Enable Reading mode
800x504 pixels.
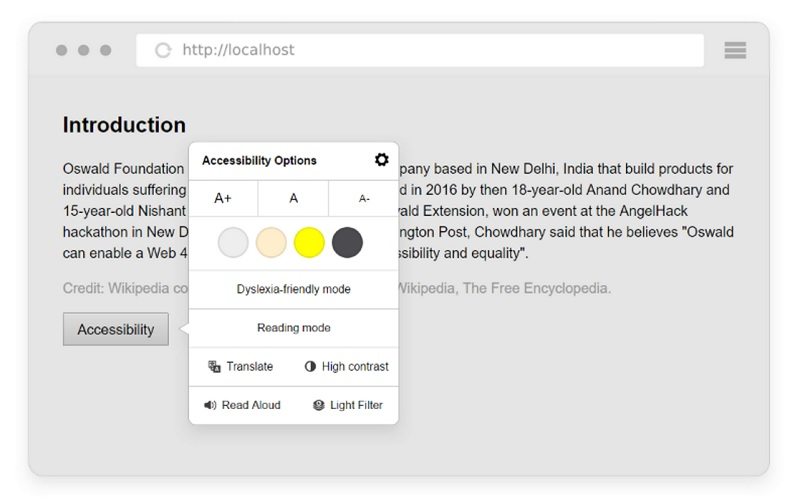click(x=294, y=328)
